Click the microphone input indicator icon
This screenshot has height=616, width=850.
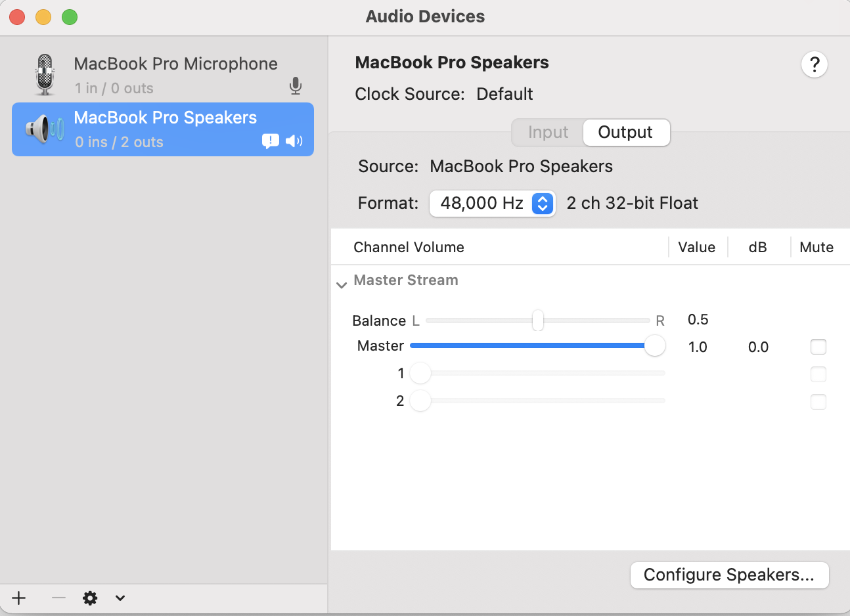pyautogui.click(x=296, y=86)
